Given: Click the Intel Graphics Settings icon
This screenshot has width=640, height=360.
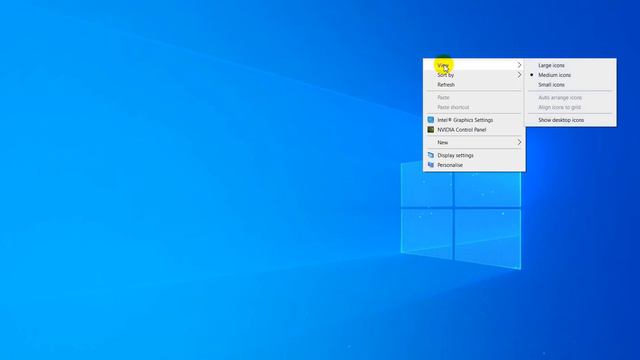Looking at the screenshot, I should (431, 120).
